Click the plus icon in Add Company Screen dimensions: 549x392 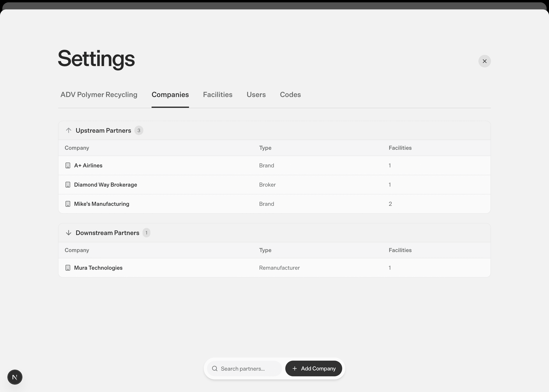coord(294,369)
